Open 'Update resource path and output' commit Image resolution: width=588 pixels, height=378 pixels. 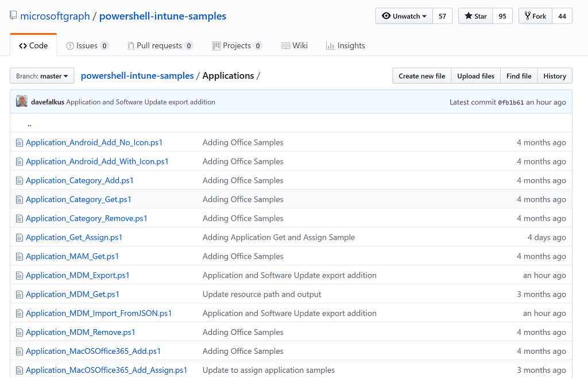(262, 294)
